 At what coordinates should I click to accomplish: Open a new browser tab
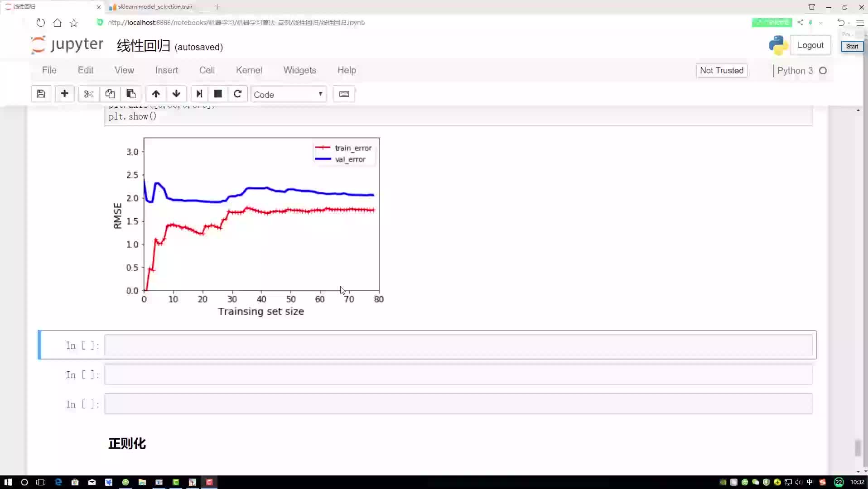pos(217,7)
